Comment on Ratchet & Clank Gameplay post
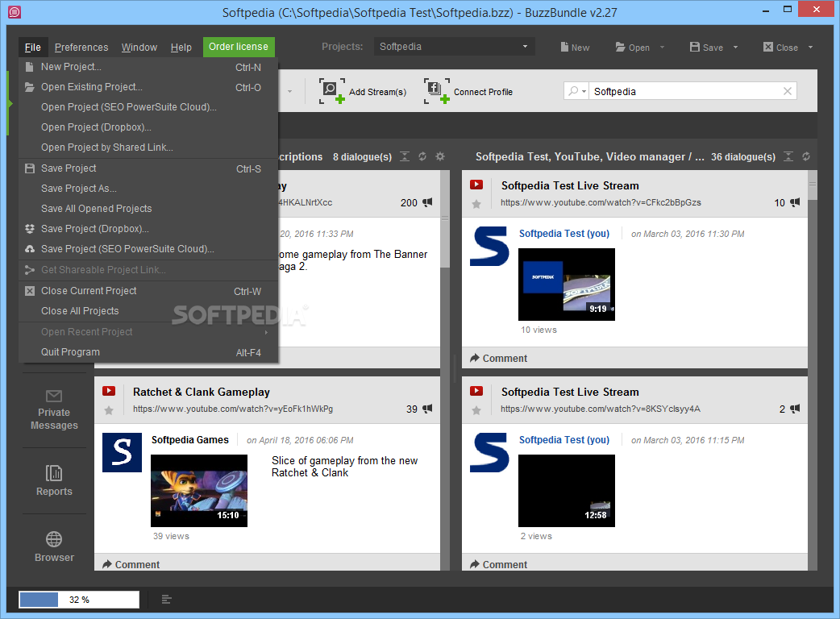This screenshot has width=840, height=619. pos(131,564)
